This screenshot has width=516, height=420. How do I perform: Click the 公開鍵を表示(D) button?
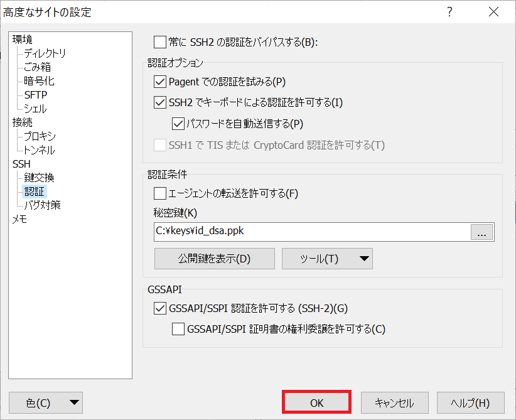point(215,259)
